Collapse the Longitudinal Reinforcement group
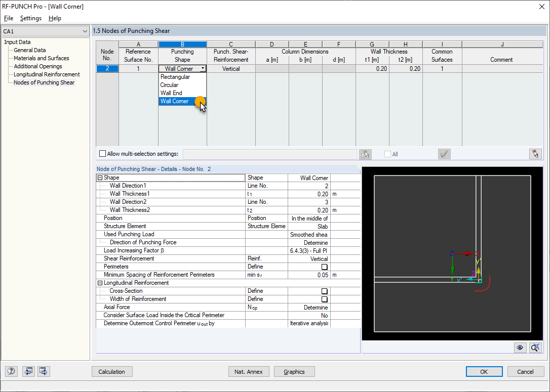550x392 pixels. pos(100,282)
